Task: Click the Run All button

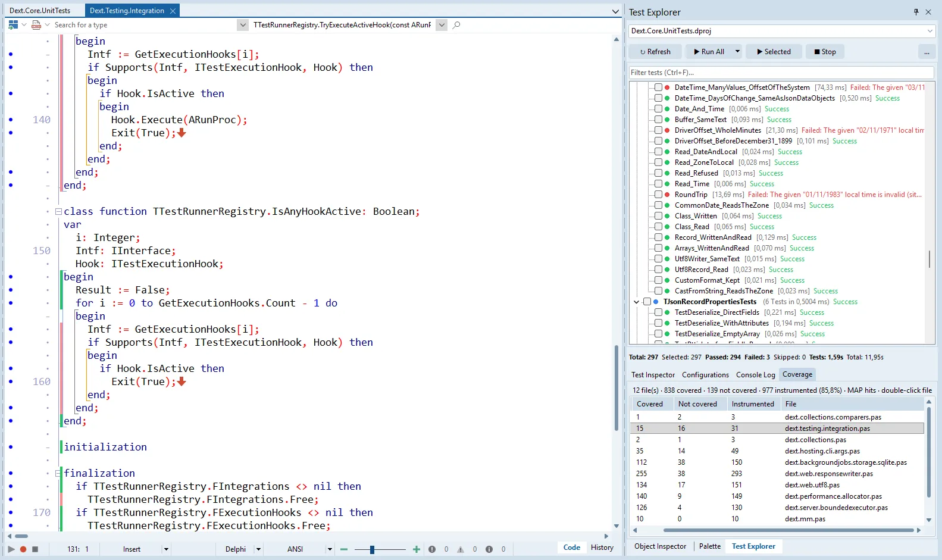Action: point(709,52)
